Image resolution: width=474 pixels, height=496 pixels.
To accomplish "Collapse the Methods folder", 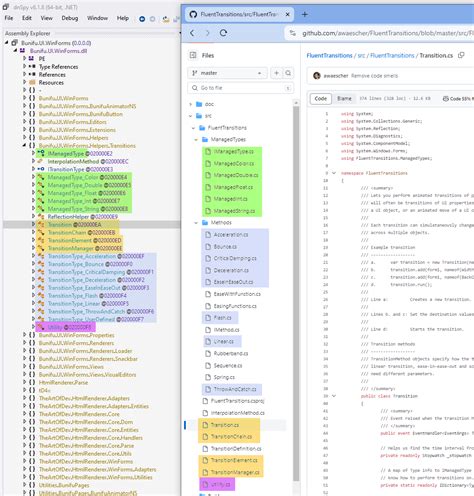I will click(196, 223).
